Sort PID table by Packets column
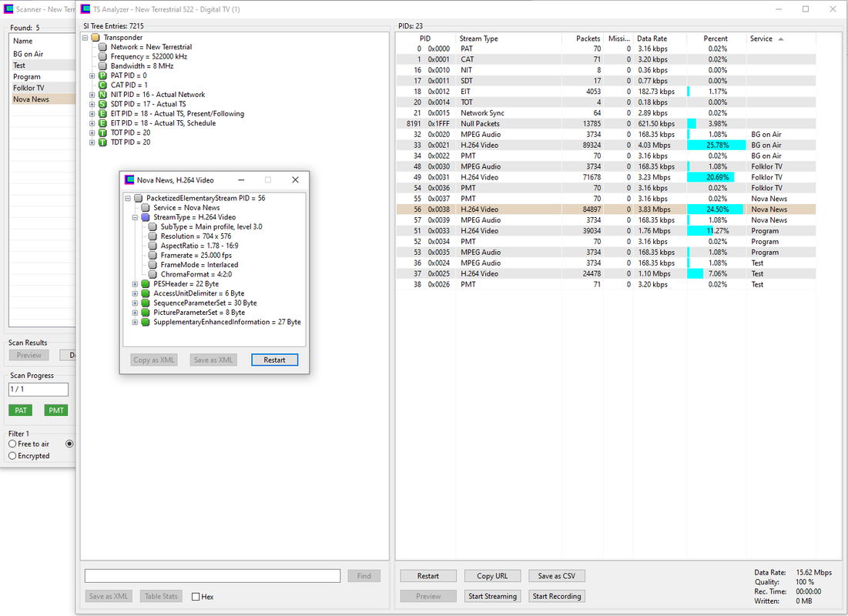Viewport: 848px width, 616px height. click(582, 38)
